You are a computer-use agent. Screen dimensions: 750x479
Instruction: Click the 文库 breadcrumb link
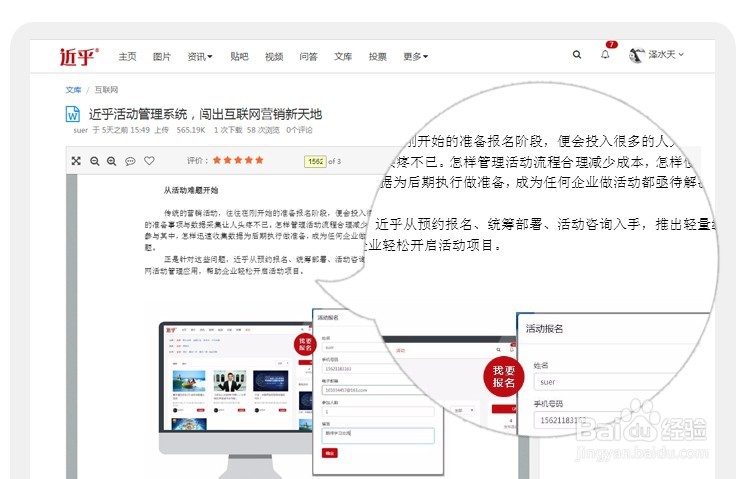(x=74, y=89)
